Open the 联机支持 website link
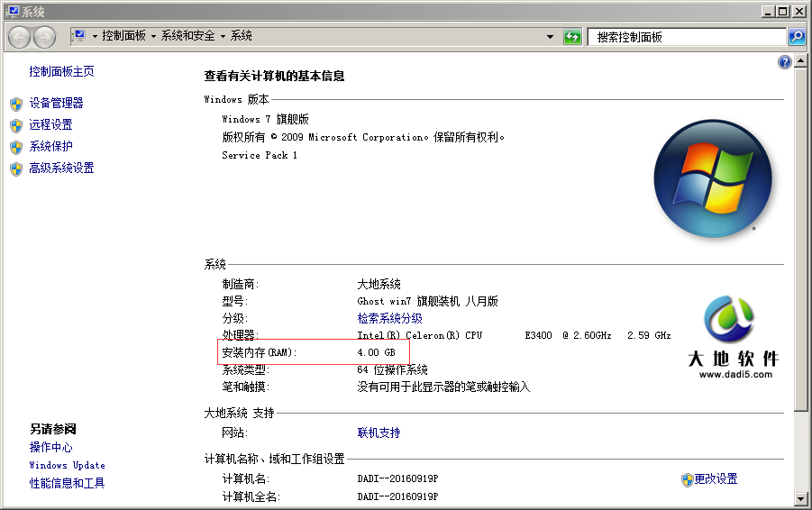This screenshot has height=510, width=812. (x=379, y=433)
